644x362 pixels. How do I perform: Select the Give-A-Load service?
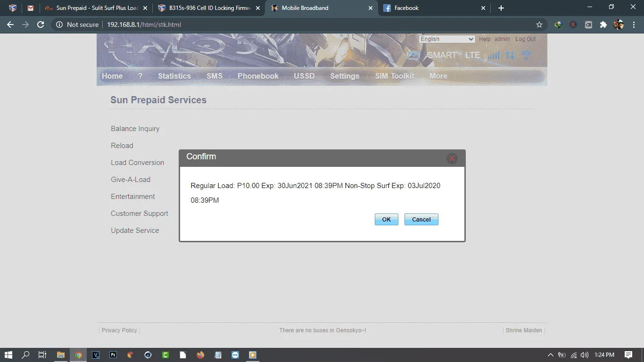point(131,180)
